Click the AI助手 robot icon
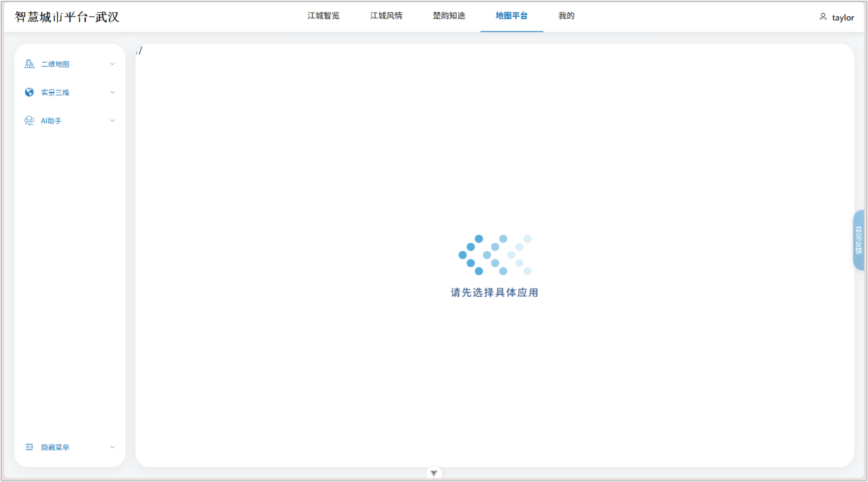The width and height of the screenshot is (868, 482). (x=29, y=120)
